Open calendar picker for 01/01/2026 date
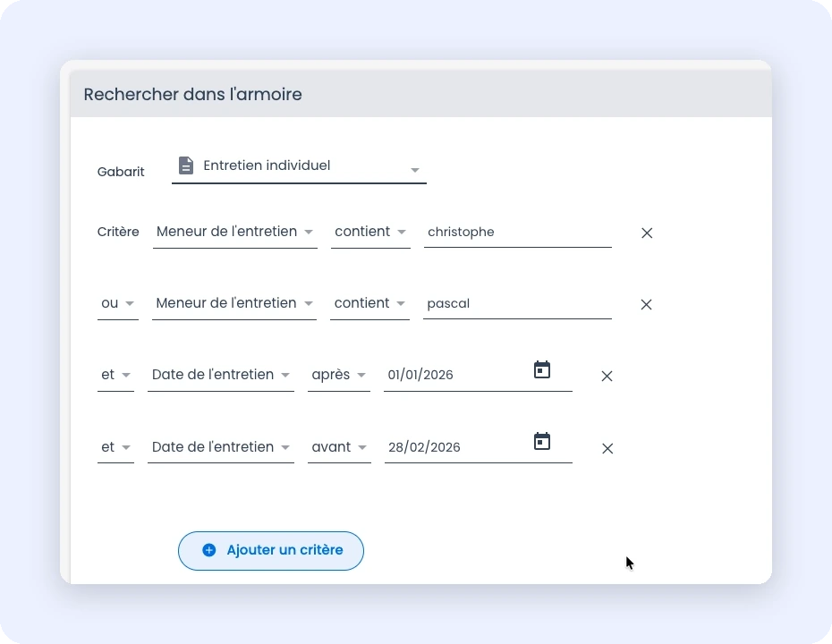Viewport: 832px width, 644px height. click(542, 369)
